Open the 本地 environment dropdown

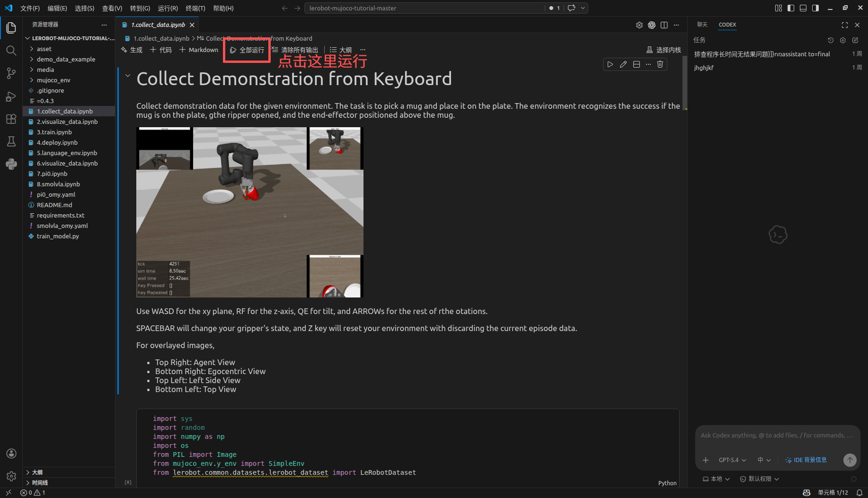[716, 479]
